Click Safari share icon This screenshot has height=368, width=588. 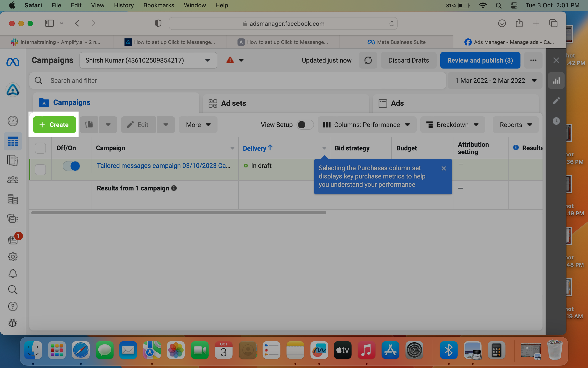pyautogui.click(x=519, y=23)
